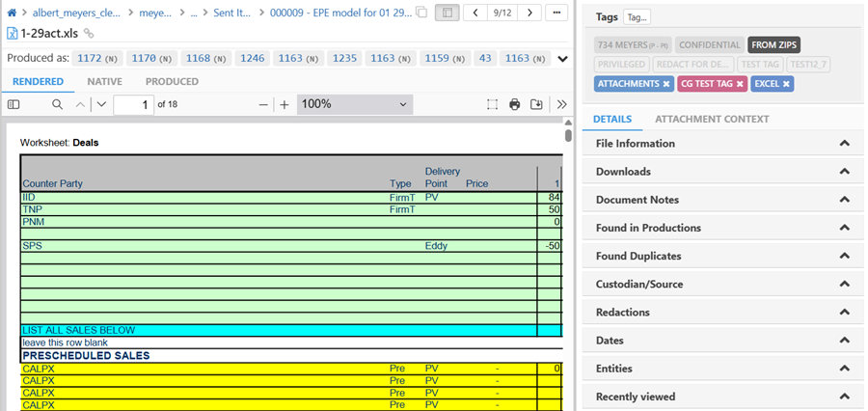This screenshot has width=868, height=411.
Task: Open the three-dots more options menu
Action: tap(556, 13)
